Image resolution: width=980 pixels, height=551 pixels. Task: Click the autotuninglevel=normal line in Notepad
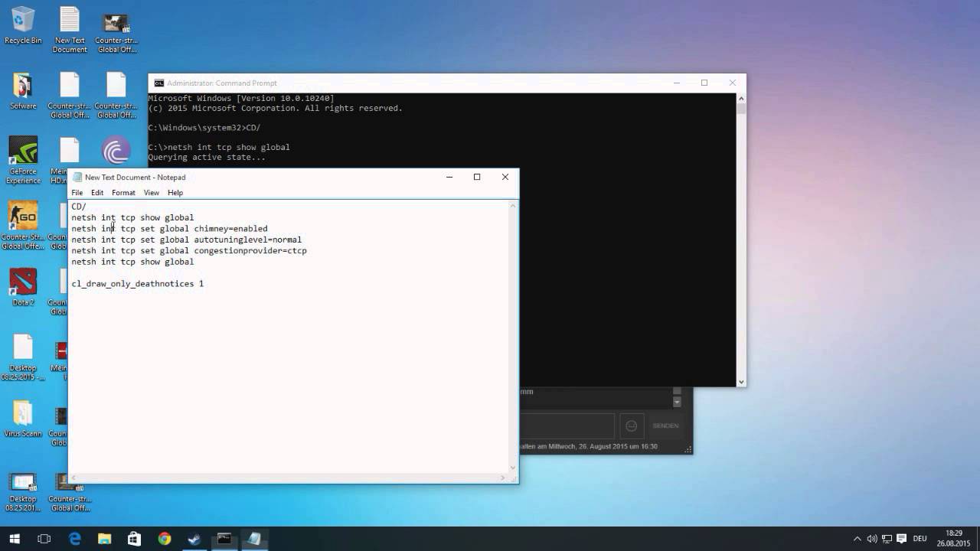click(x=187, y=240)
